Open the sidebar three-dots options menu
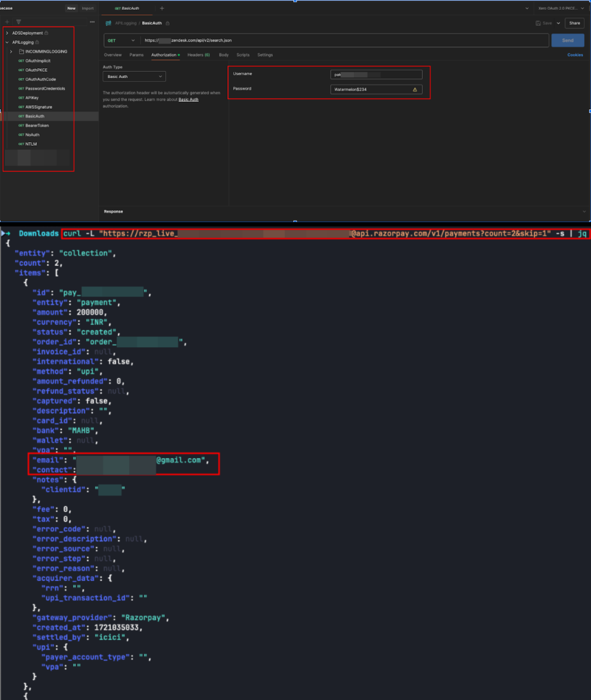 (92, 21)
